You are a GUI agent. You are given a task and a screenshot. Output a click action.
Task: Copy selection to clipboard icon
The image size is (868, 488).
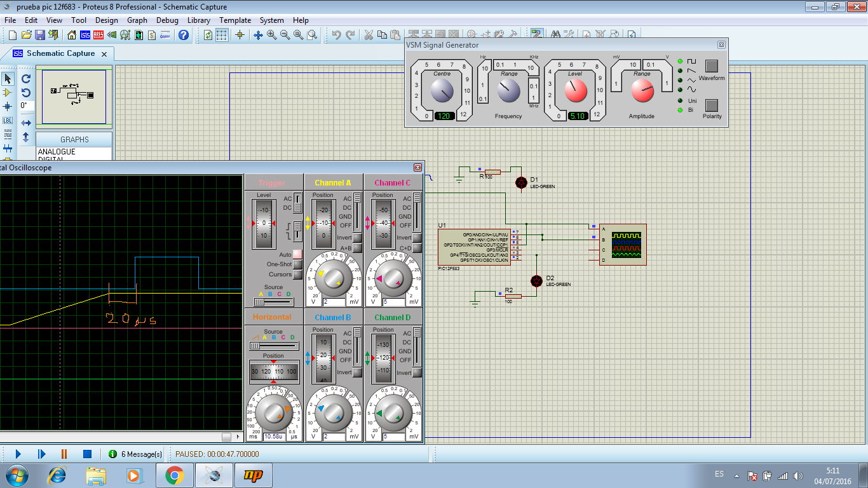click(381, 35)
